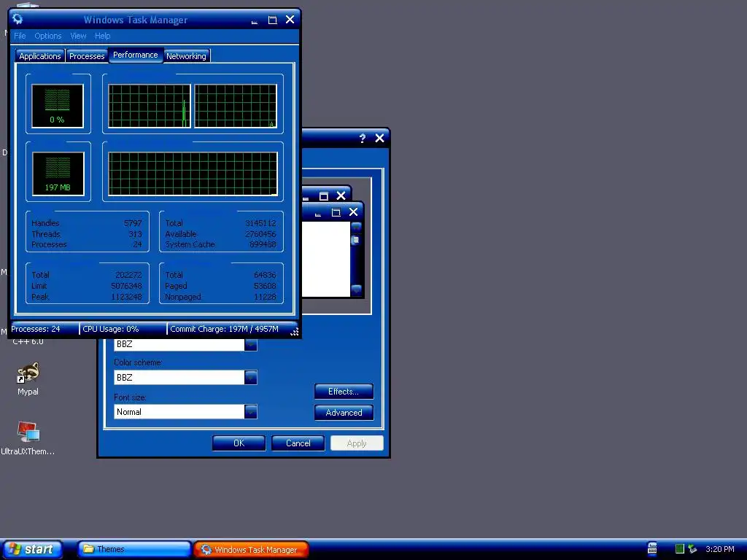This screenshot has width=747, height=560.
Task: Click Available physical memory 2760456
Action: tap(260, 234)
